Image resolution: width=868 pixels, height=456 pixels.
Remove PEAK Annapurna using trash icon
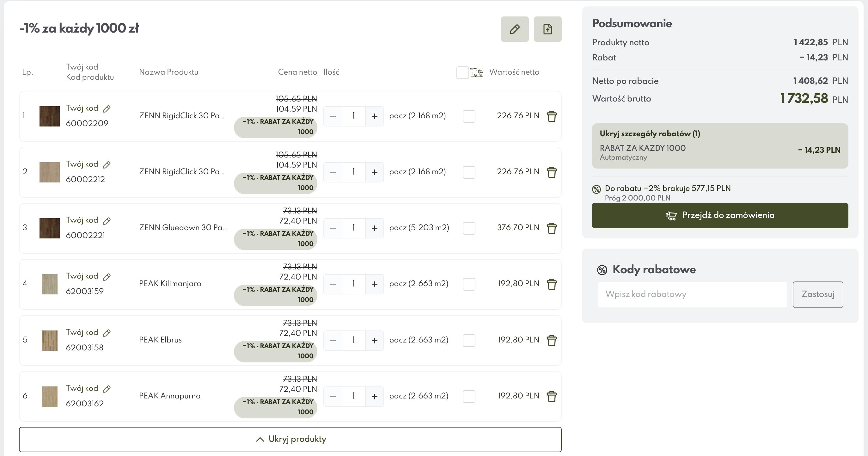coord(552,396)
